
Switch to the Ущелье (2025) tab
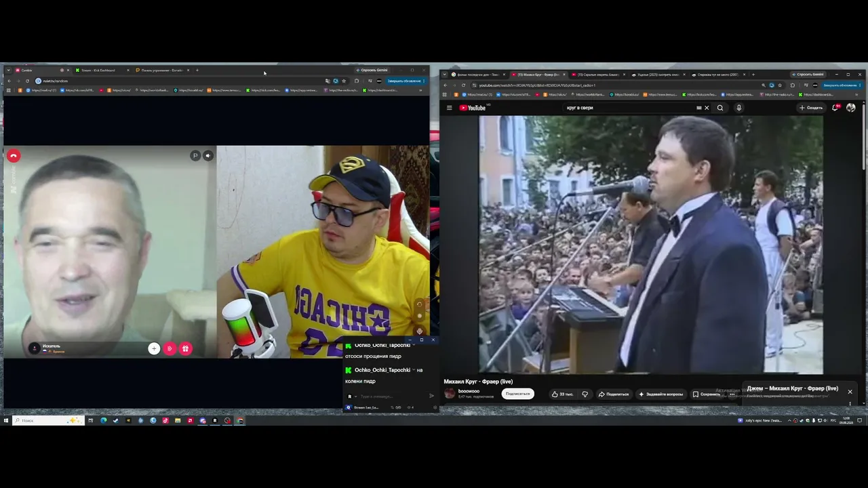tap(658, 75)
